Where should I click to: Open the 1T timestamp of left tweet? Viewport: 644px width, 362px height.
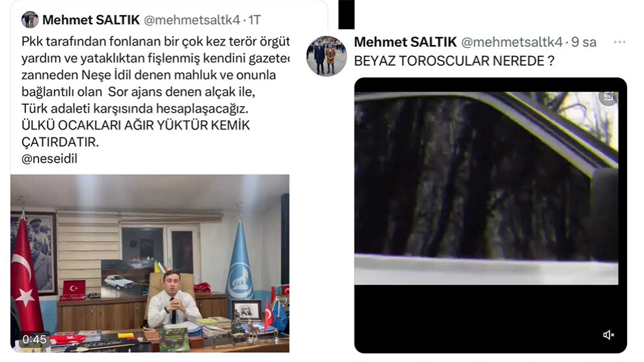tap(254, 20)
